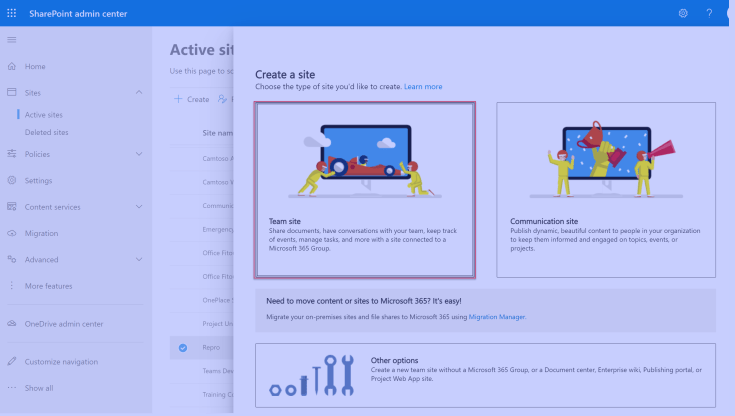Select Deleted sites in the navigation

(x=46, y=132)
